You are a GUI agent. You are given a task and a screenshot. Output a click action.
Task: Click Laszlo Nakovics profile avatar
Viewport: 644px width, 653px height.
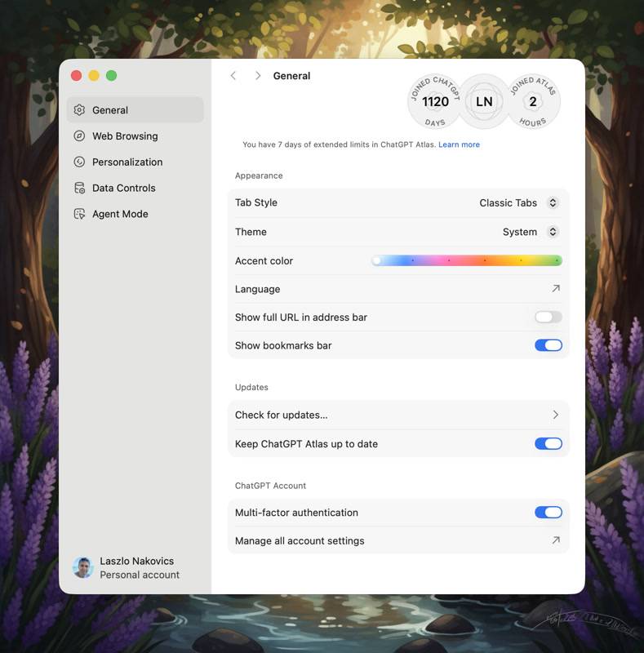[x=83, y=567]
